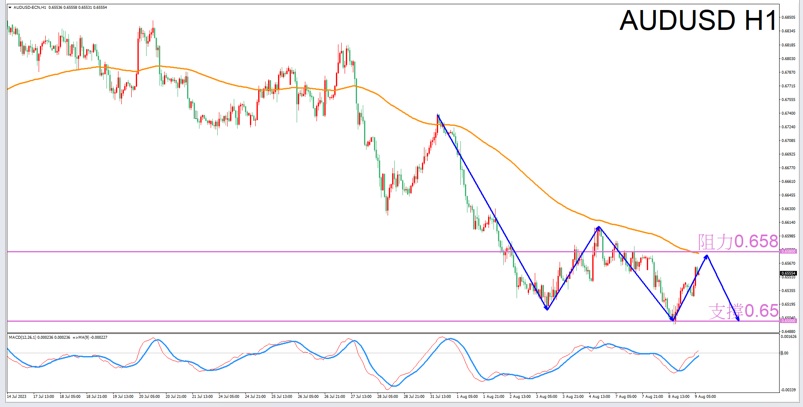
Task: Select the 21 Jul 13:00 time label
Action: click(203, 396)
